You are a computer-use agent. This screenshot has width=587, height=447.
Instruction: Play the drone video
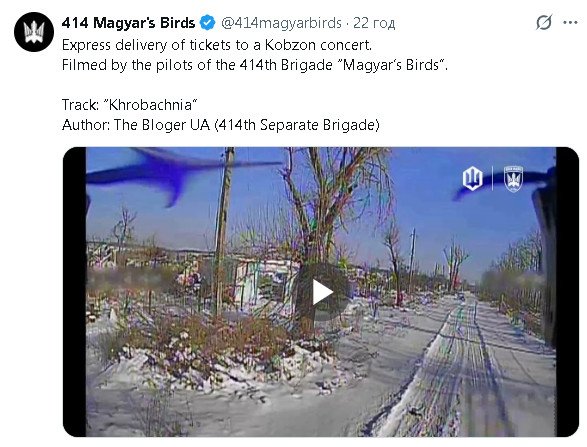click(x=323, y=292)
